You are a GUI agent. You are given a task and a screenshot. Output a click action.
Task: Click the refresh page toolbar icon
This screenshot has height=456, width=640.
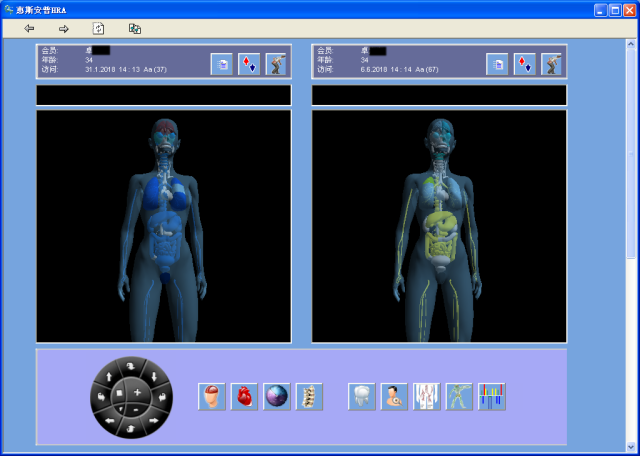coord(98,29)
